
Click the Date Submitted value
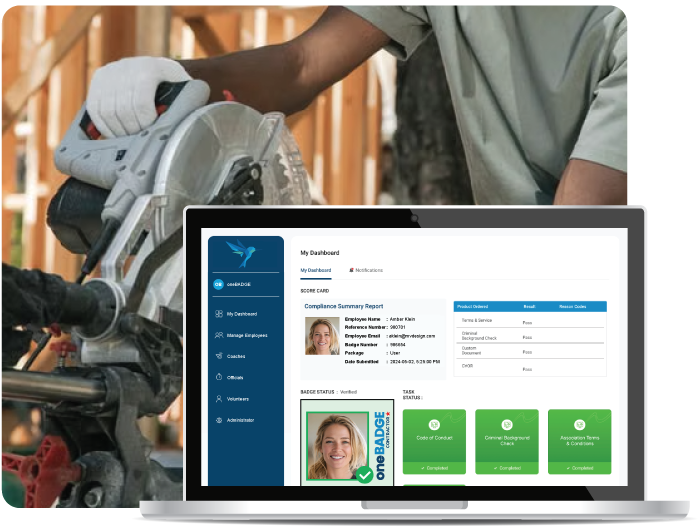[x=415, y=362]
